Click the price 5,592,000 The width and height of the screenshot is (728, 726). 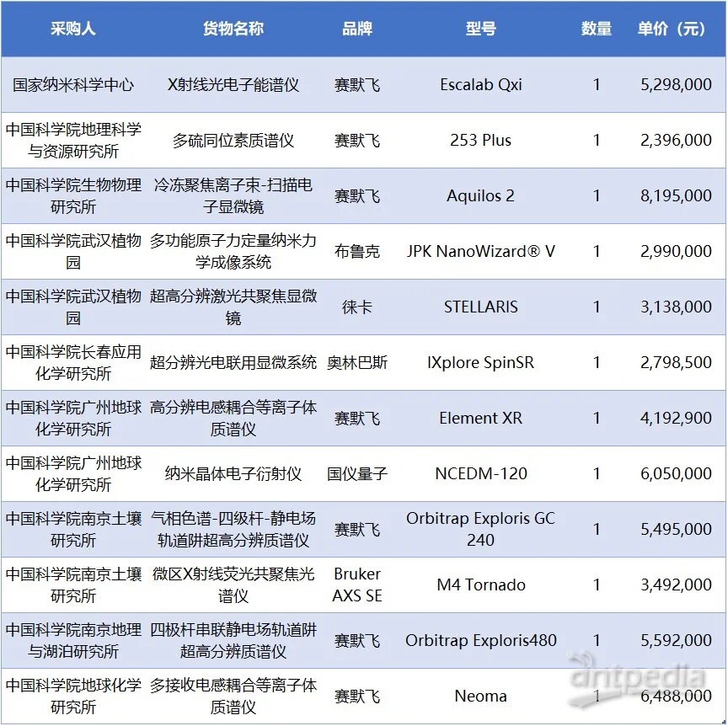676,641
